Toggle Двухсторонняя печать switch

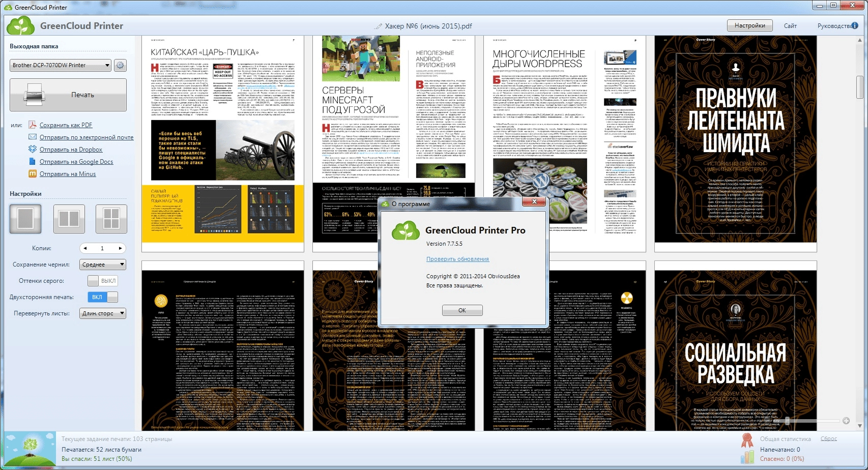(103, 297)
